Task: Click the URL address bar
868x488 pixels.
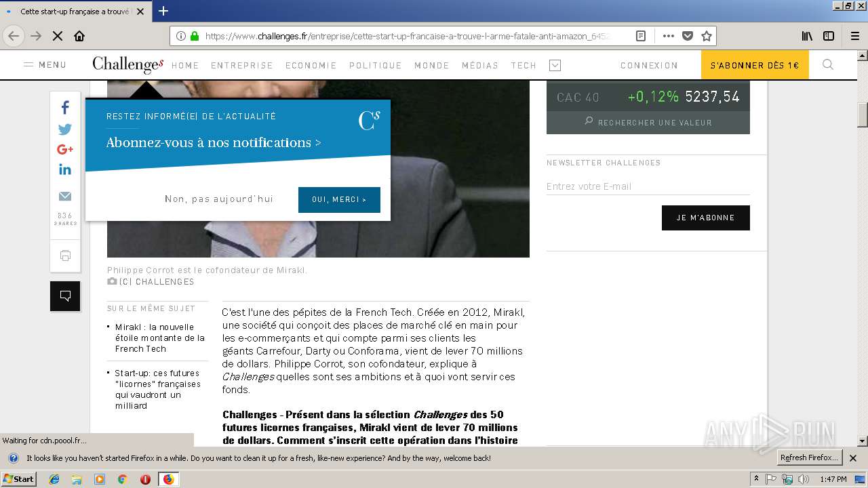Action: pos(407,36)
